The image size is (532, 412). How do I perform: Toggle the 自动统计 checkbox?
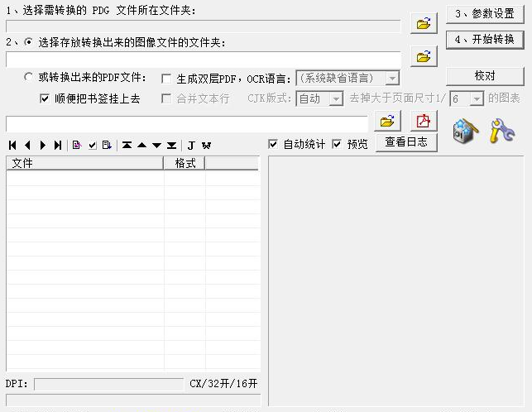point(273,144)
